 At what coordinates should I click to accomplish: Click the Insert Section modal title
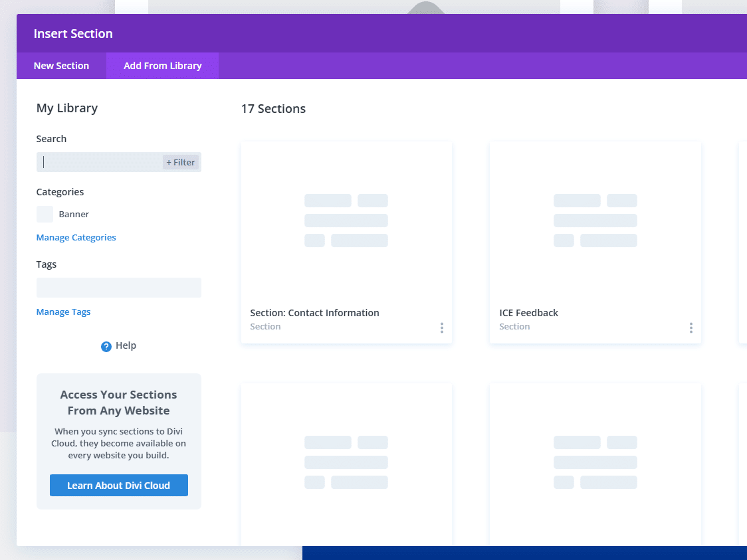click(73, 34)
